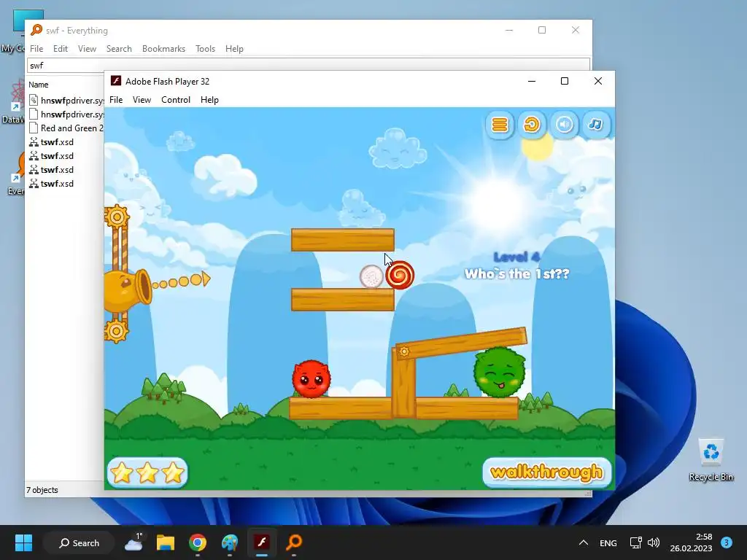Open Google Chrome from the taskbar

point(197,542)
